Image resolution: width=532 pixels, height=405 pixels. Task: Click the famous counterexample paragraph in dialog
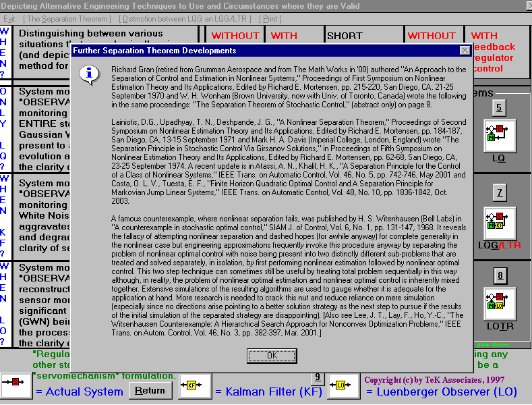tap(289, 275)
